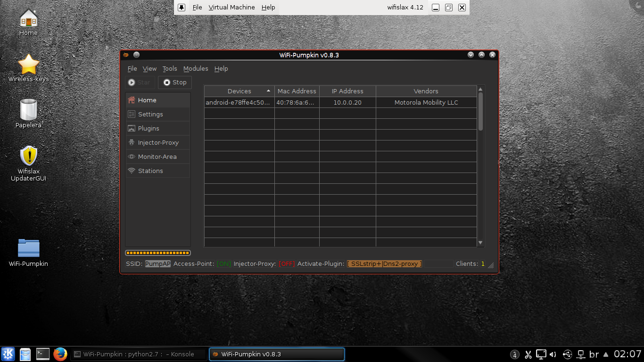Open Klipper clipboard scissors icon

(x=528, y=354)
